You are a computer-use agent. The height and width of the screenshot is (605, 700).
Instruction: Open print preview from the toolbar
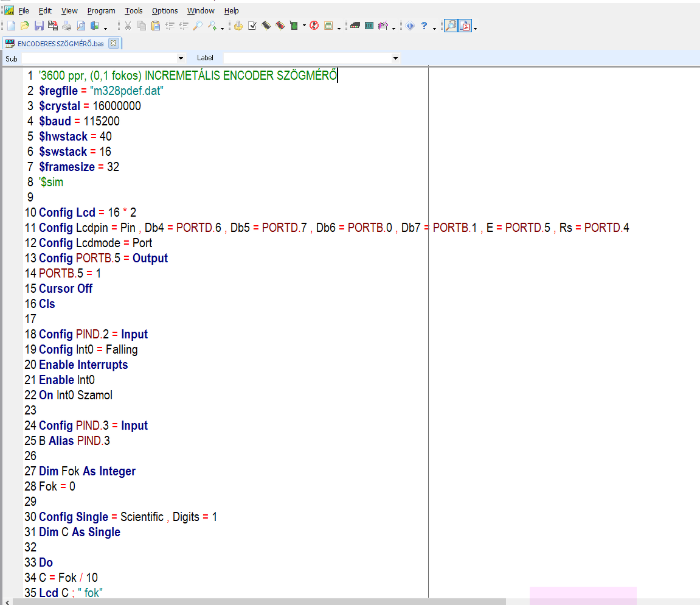81,26
